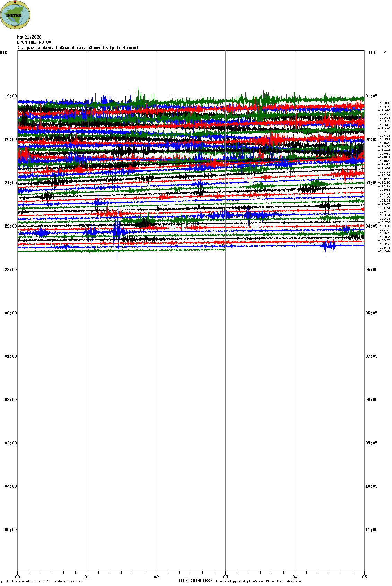Select the May21,2026 date text

point(29,37)
